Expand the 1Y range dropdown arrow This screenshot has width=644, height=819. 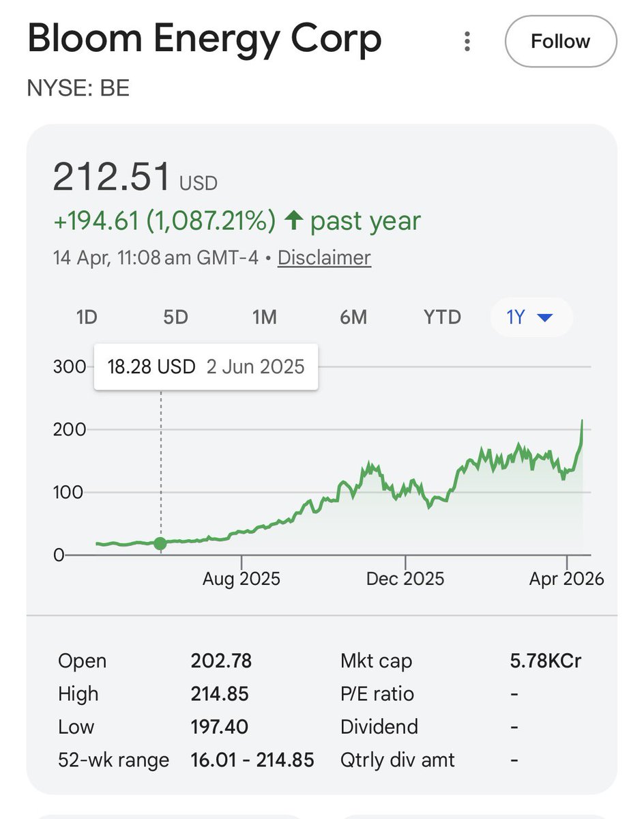tap(544, 318)
